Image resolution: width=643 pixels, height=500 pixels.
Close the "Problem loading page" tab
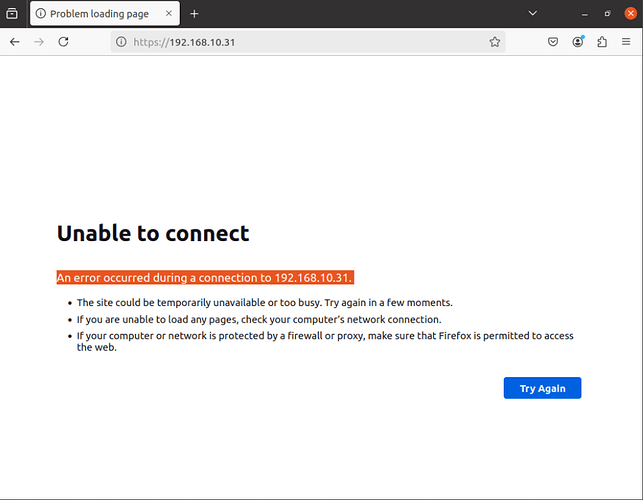(x=168, y=14)
